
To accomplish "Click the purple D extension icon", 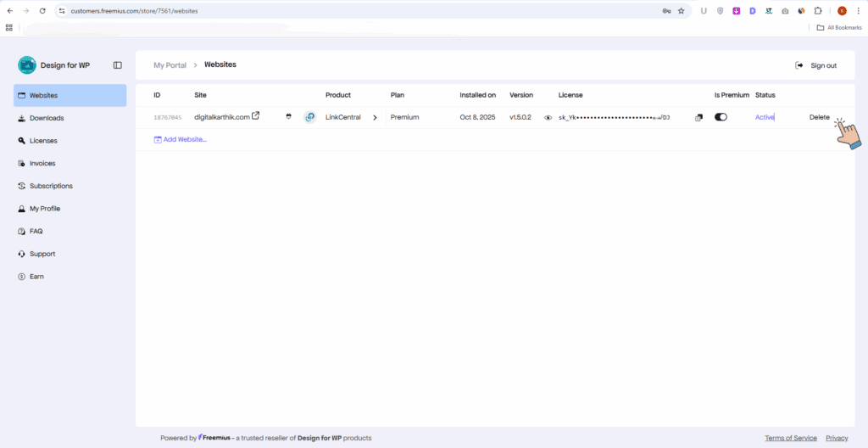I will click(x=753, y=10).
